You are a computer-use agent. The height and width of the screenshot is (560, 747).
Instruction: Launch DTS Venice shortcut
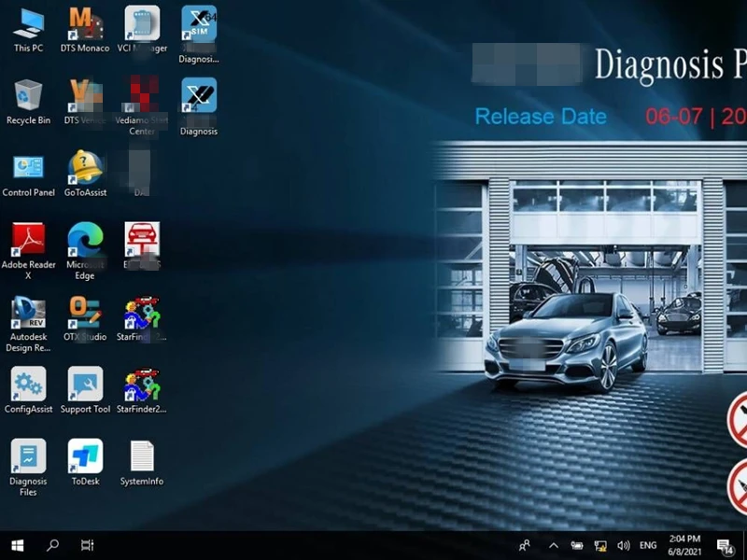pos(85,102)
